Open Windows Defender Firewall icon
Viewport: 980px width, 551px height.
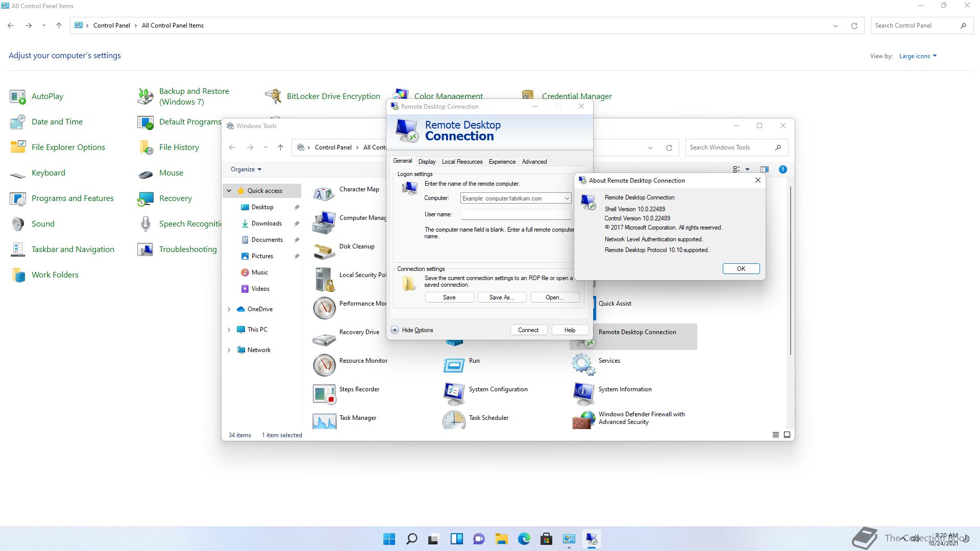point(583,420)
